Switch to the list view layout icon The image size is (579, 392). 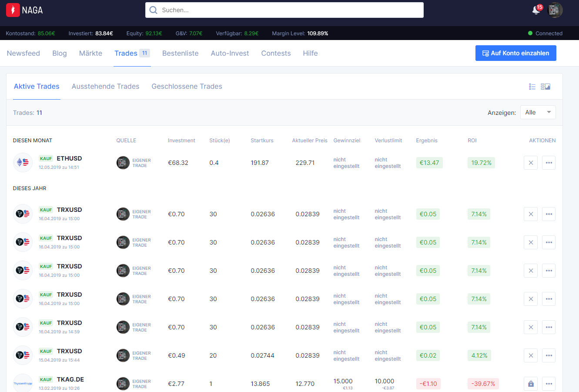point(532,87)
